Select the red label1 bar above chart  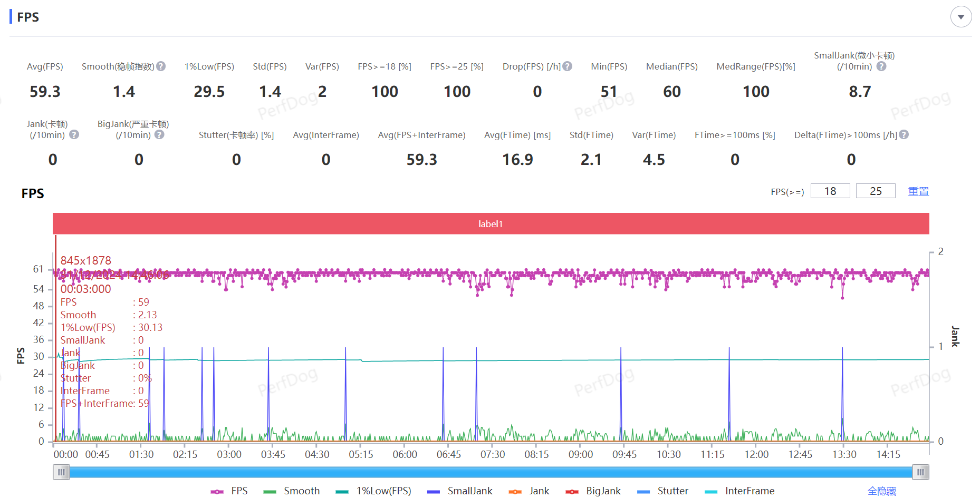[x=491, y=224]
